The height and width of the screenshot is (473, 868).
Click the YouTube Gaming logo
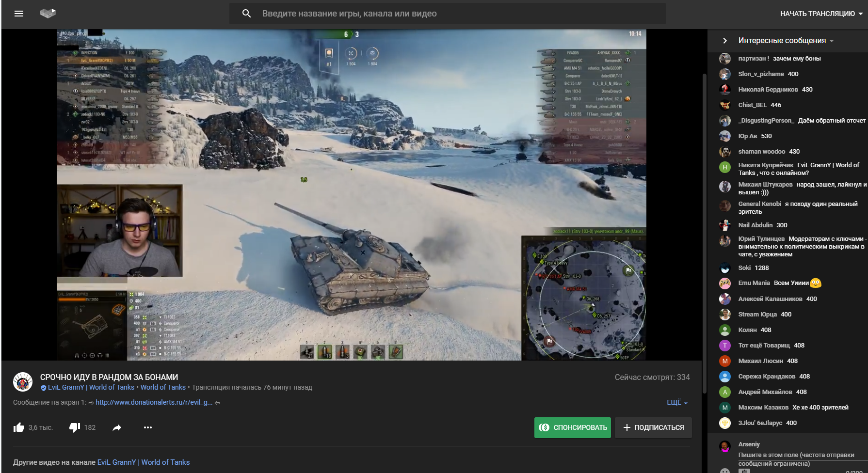tap(48, 14)
